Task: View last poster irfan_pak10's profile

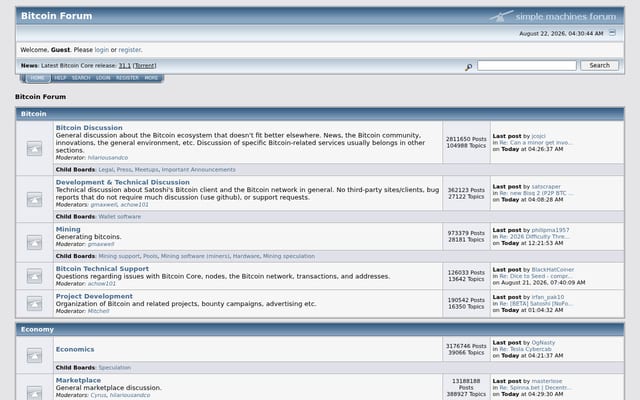Action: pyautogui.click(x=548, y=297)
